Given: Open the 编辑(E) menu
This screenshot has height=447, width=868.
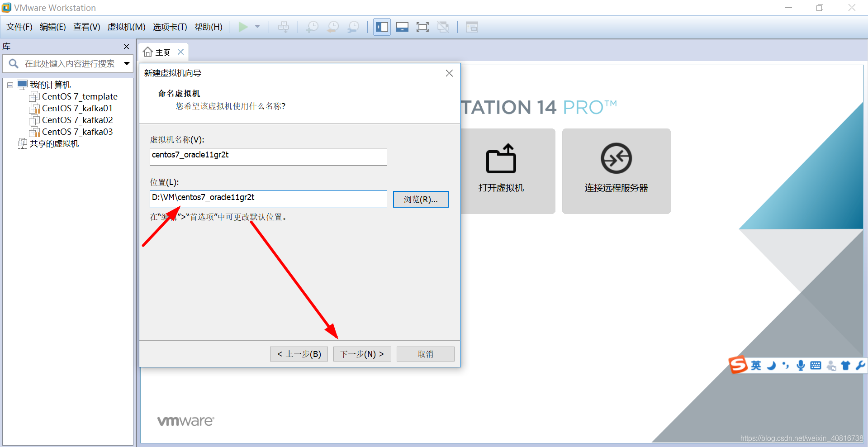Looking at the screenshot, I should coord(53,27).
